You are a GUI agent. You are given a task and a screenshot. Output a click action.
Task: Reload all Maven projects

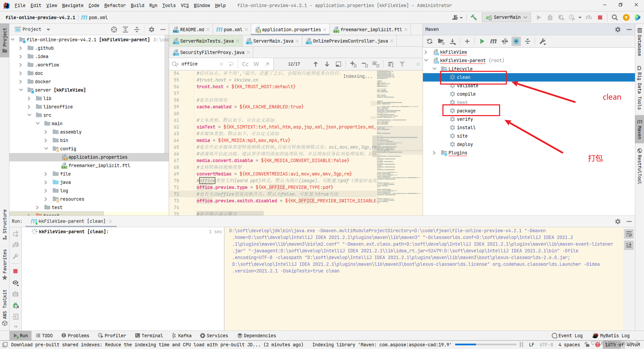[430, 41]
